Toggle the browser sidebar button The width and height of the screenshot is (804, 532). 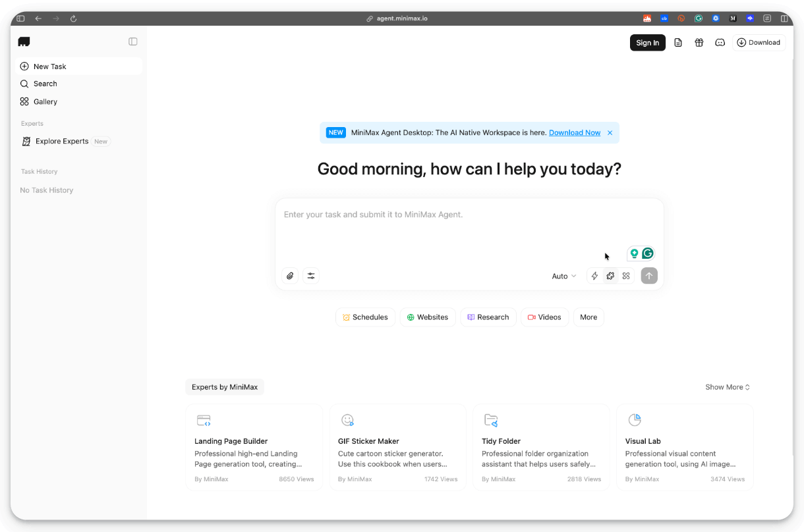(x=20, y=18)
